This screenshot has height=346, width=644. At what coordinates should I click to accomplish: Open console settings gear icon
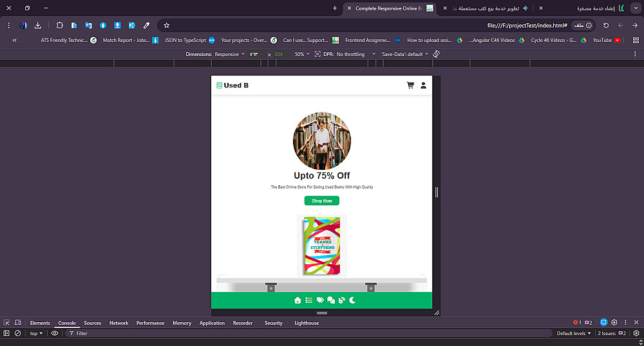(636, 333)
